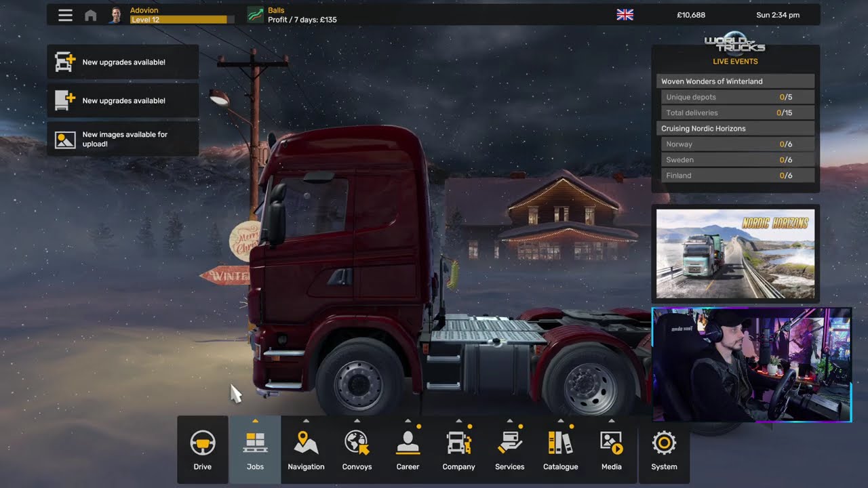Open the Convoys multiplayer menu
868x488 pixels.
tap(357, 450)
